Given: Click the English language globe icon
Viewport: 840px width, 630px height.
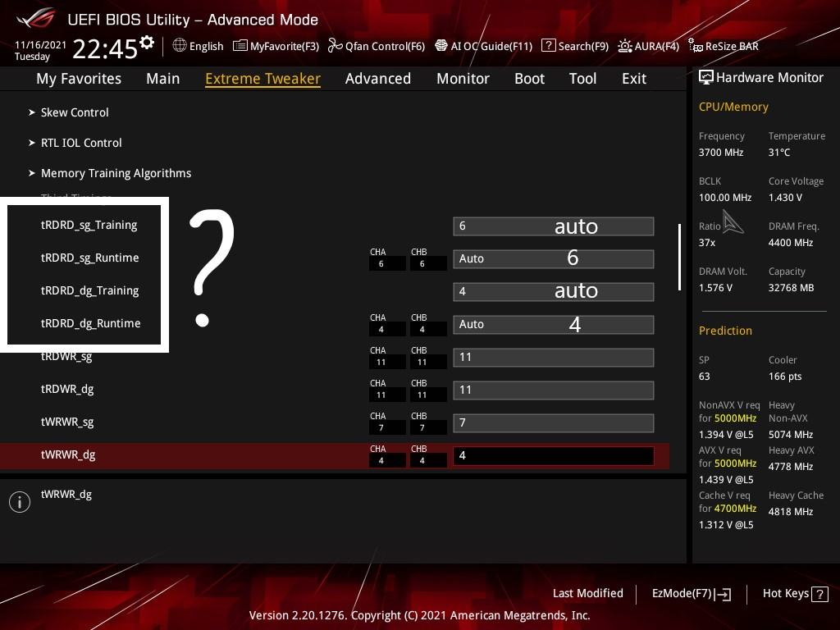Looking at the screenshot, I should (180, 46).
